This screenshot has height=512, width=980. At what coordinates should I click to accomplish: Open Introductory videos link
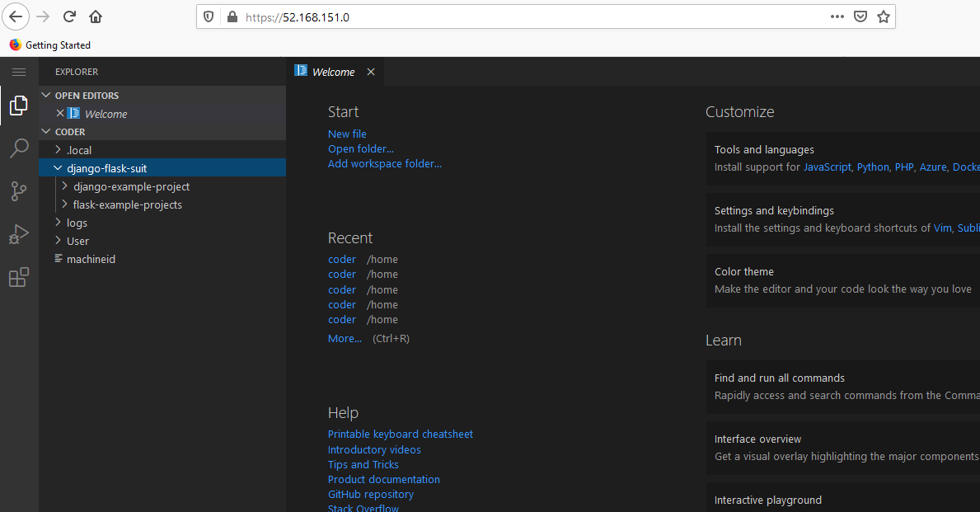(373, 449)
